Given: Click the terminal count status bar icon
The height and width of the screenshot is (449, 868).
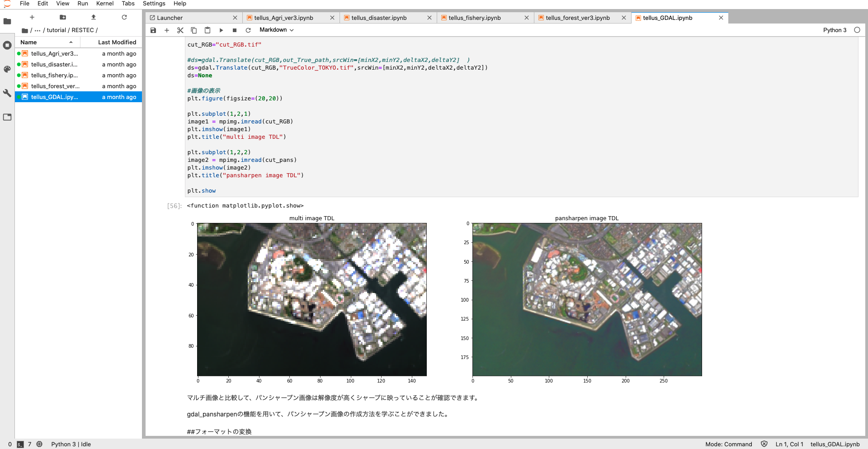Looking at the screenshot, I should point(20,444).
